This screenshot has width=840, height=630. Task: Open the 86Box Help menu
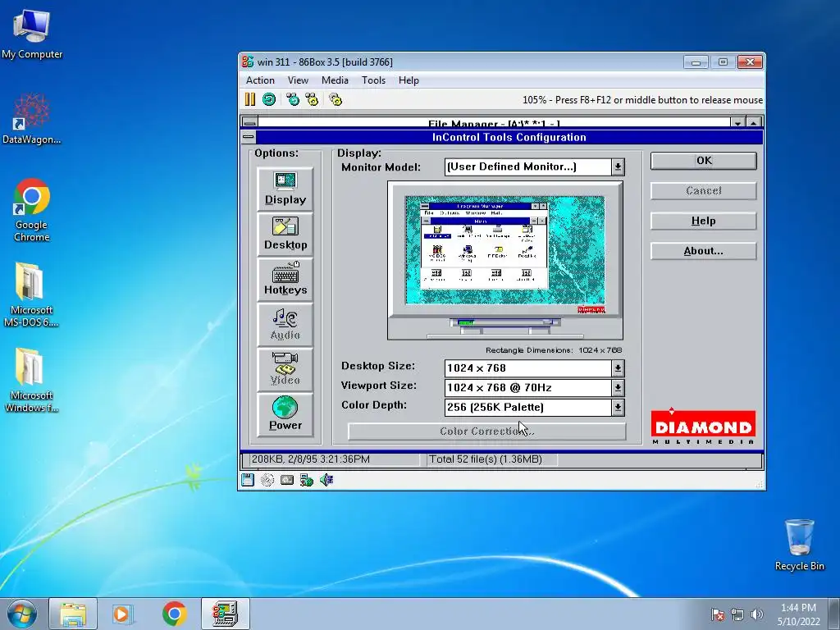(409, 80)
